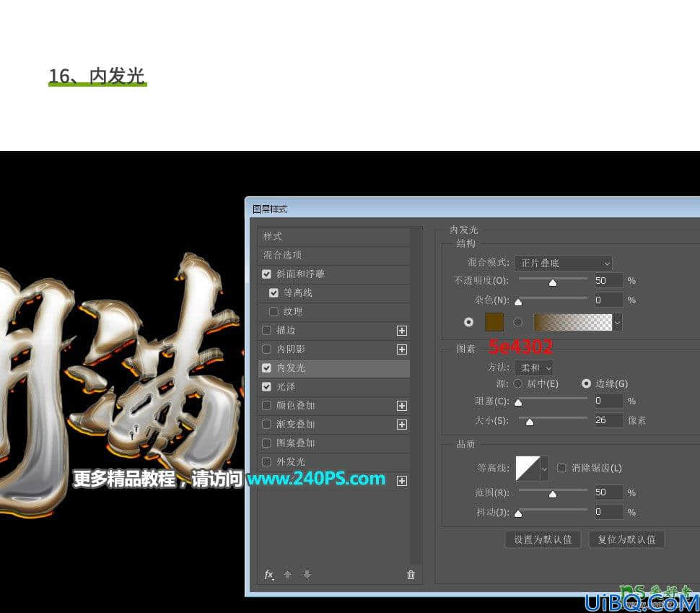This screenshot has width=700, height=613.
Task: Select gradient radio button
Action: click(518, 322)
